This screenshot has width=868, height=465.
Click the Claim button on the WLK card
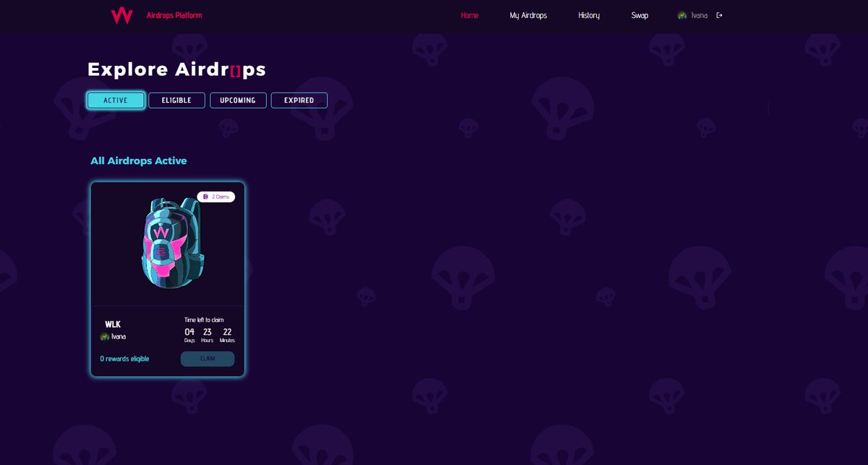(208, 359)
